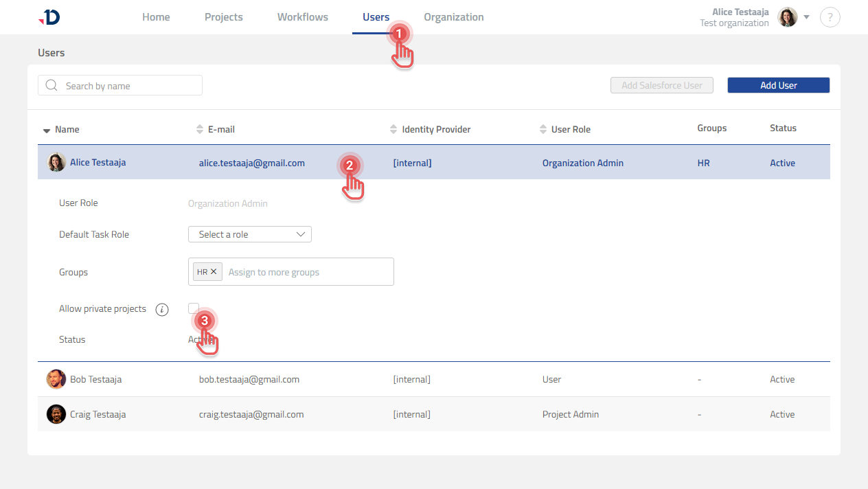The image size is (868, 489).
Task: Click the info icon beside Allow private projects
Action: [162, 309]
